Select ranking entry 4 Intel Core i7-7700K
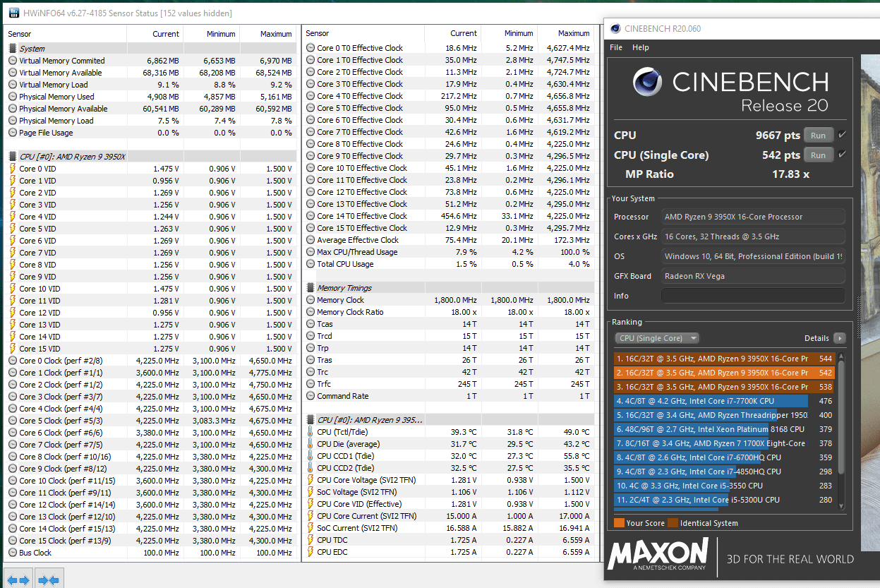The image size is (880, 588). (725, 401)
